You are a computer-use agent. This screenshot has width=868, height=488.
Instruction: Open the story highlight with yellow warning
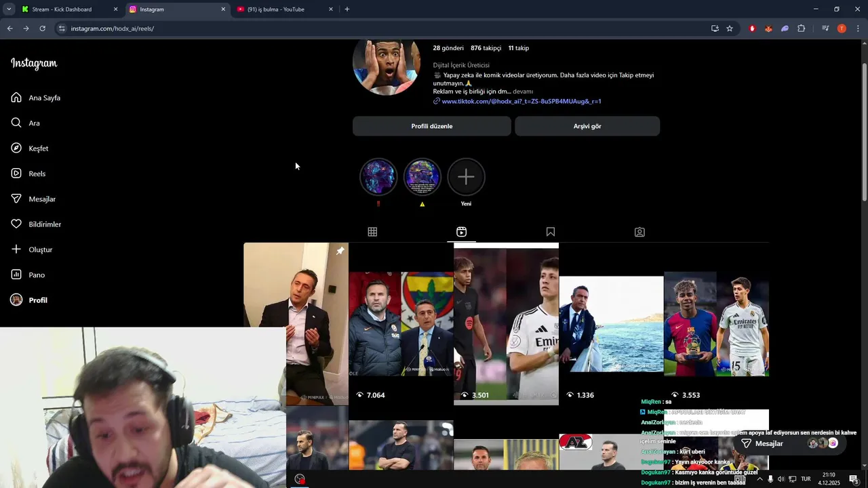click(x=422, y=177)
